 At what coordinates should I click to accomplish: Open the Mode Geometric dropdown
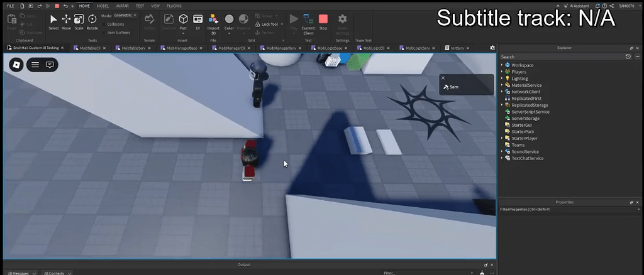[x=125, y=15]
